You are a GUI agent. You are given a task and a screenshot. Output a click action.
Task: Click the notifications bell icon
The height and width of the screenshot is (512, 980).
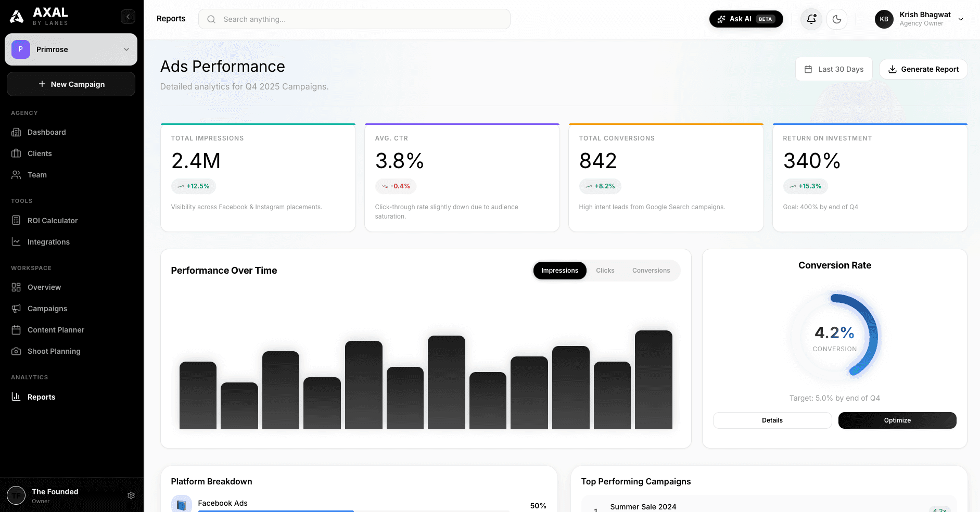(x=811, y=19)
